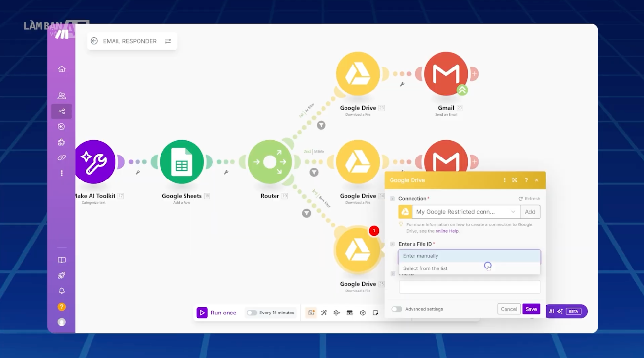Click the notifications bell icon
Viewport: 644px width, 358px height.
coord(62,291)
